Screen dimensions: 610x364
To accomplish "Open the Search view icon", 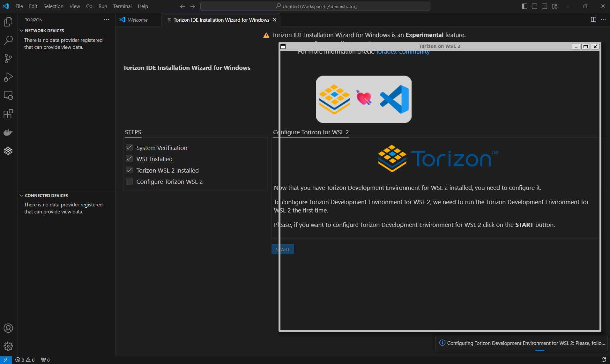I will [8, 40].
